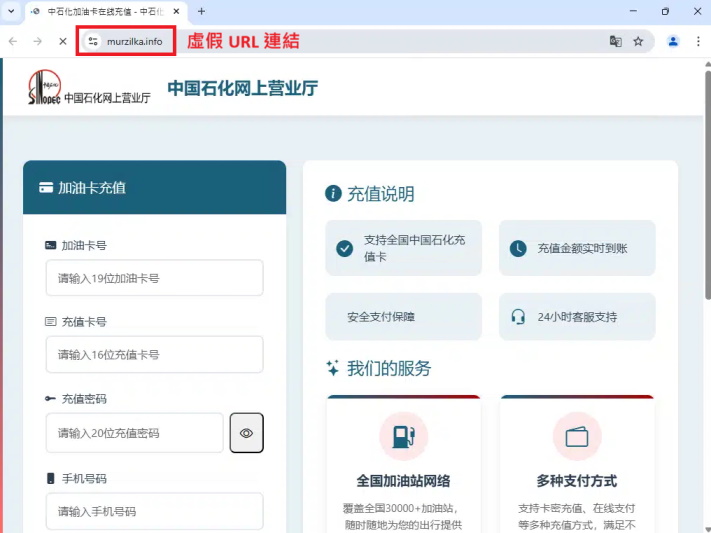Restore the browser window size

click(x=665, y=11)
